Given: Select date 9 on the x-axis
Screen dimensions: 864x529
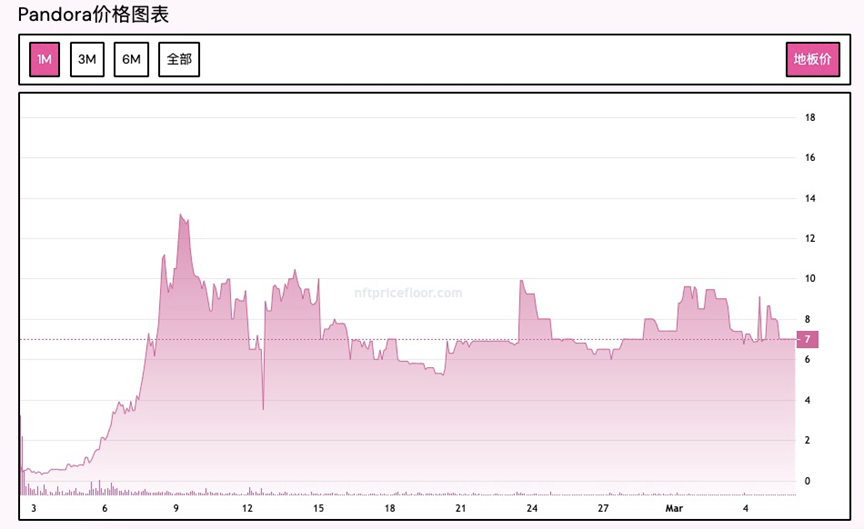Looking at the screenshot, I should [x=176, y=509].
